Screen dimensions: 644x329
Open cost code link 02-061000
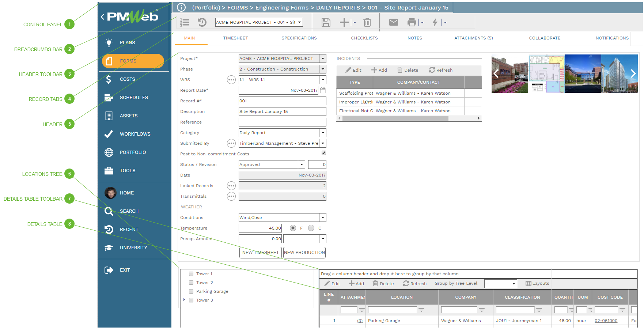point(606,321)
